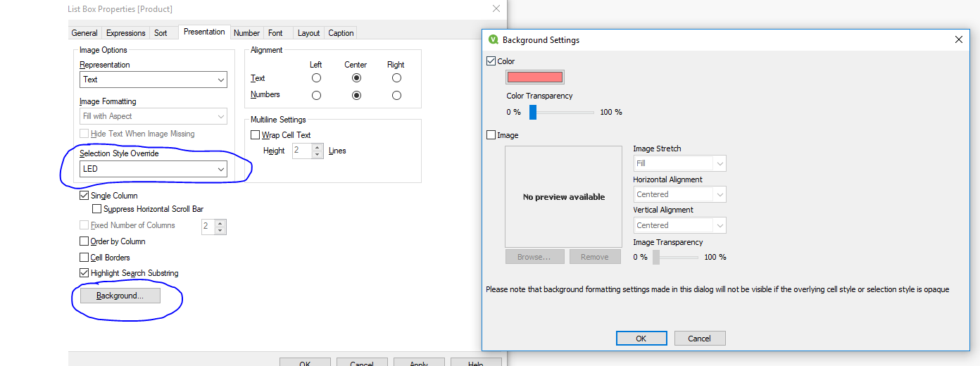Go to the Font tab
The height and width of the screenshot is (366, 980).
275,33
